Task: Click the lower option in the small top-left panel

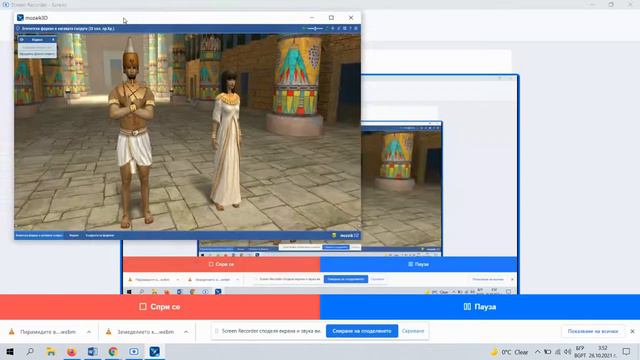Action: pyautogui.click(x=37, y=54)
